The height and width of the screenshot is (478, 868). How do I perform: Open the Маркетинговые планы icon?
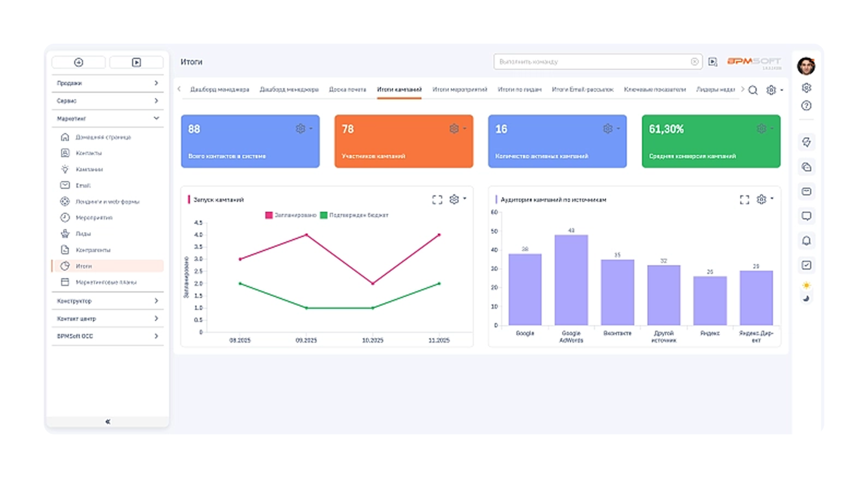[x=65, y=282]
